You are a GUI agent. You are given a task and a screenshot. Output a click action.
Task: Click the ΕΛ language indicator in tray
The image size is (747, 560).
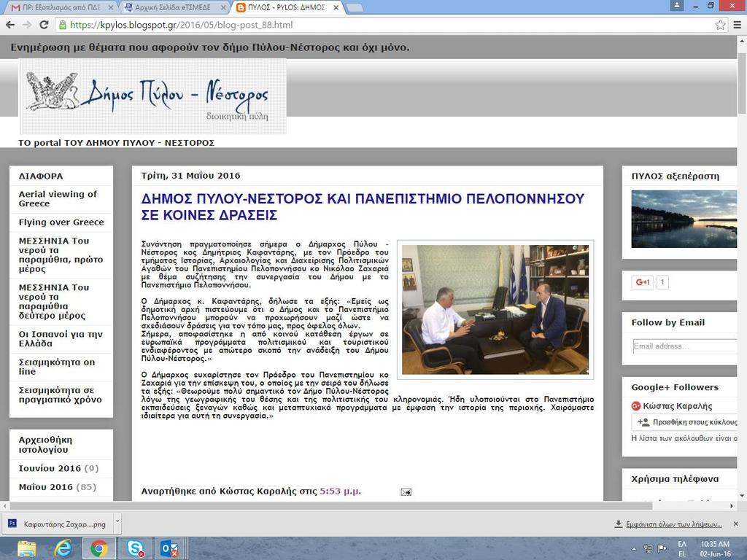pyautogui.click(x=682, y=544)
